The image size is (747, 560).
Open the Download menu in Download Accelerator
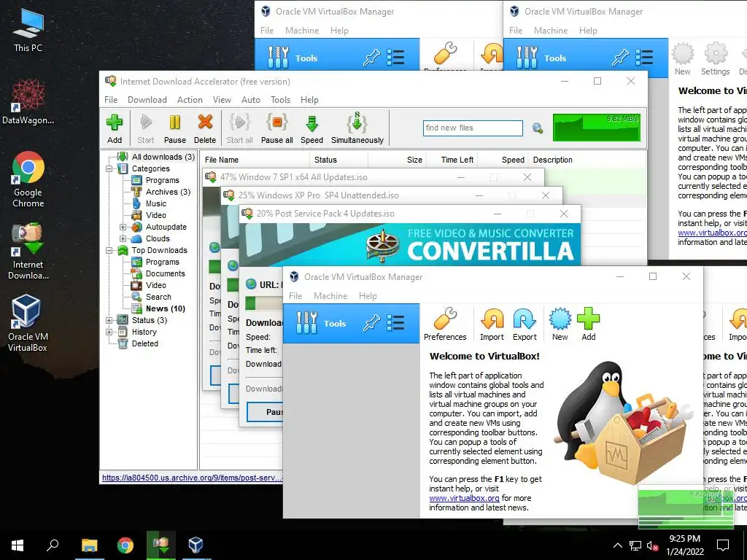(147, 99)
